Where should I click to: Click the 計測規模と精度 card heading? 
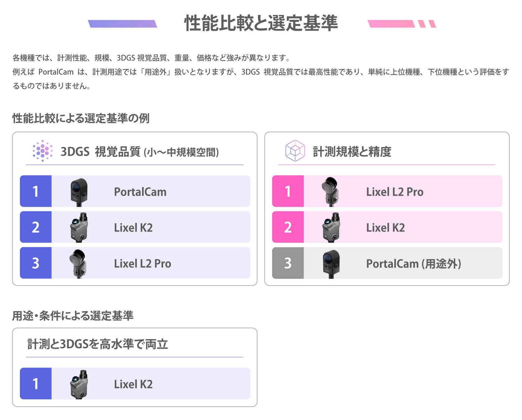tap(352, 152)
